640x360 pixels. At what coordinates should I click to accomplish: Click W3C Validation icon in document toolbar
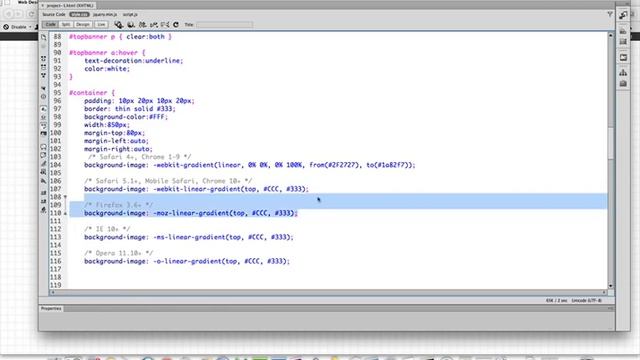coord(154,25)
